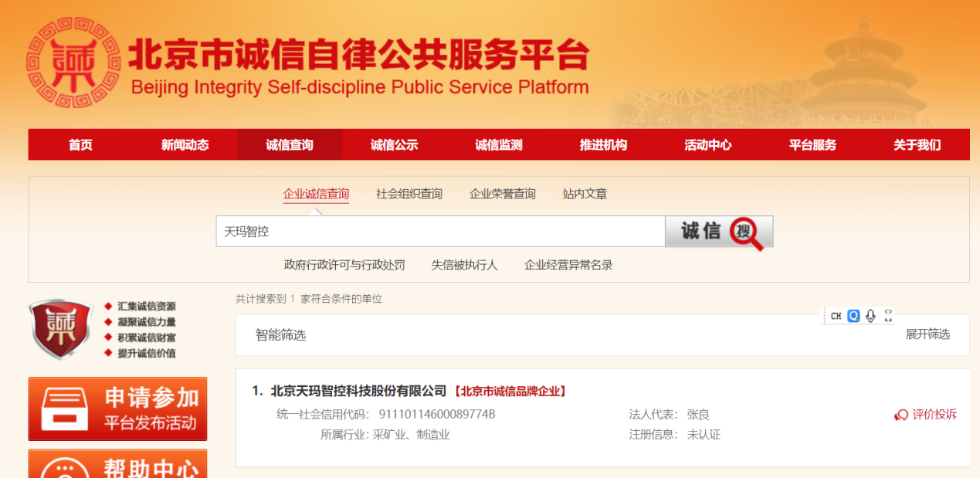Click the 帮助中心 banner text
The height and width of the screenshot is (478, 980).
coord(151,468)
